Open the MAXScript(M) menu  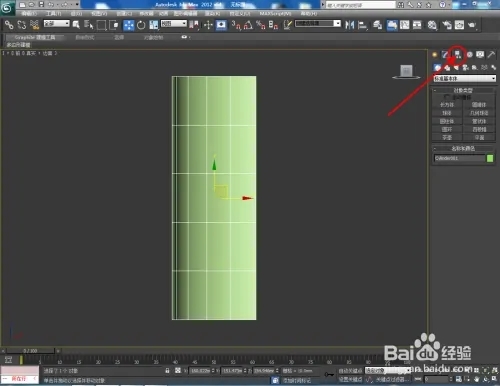pyautogui.click(x=275, y=14)
